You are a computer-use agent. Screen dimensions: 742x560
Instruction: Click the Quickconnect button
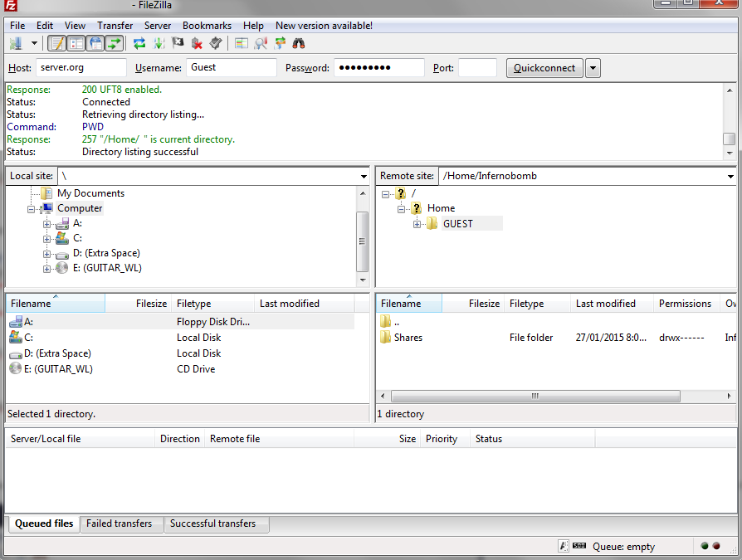coord(544,68)
